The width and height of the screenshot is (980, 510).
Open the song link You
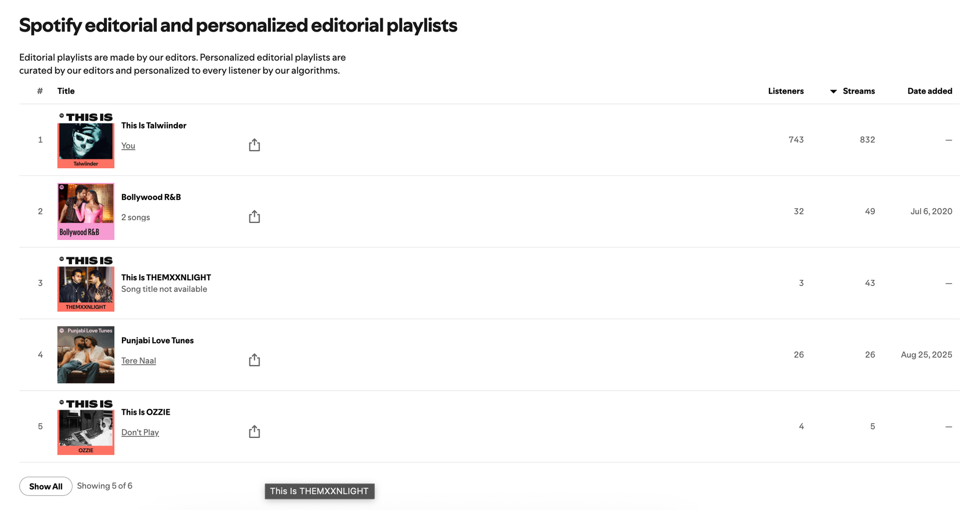pos(128,146)
